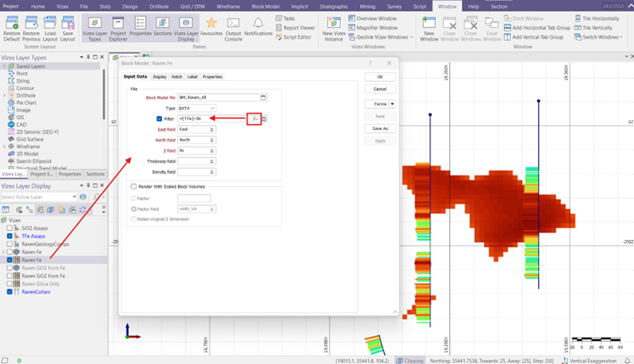Toggle visibility of TFe Assays layer
The height and width of the screenshot is (364, 634).
pyautogui.click(x=10, y=236)
